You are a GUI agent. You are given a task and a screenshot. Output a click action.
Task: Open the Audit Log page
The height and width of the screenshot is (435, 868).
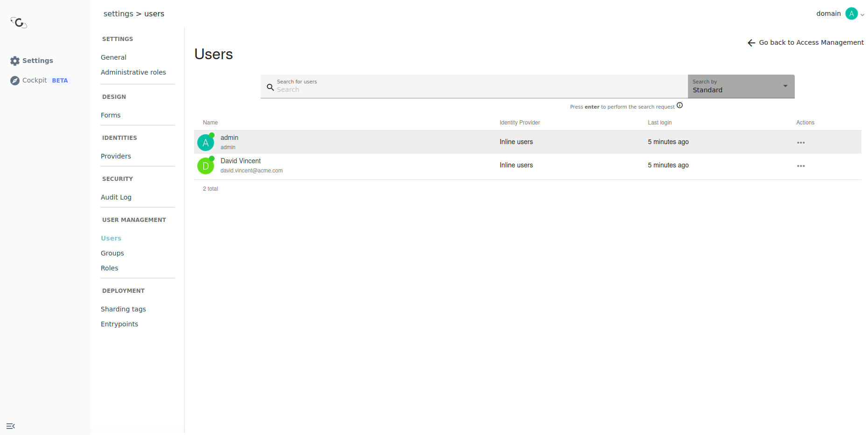pyautogui.click(x=116, y=197)
